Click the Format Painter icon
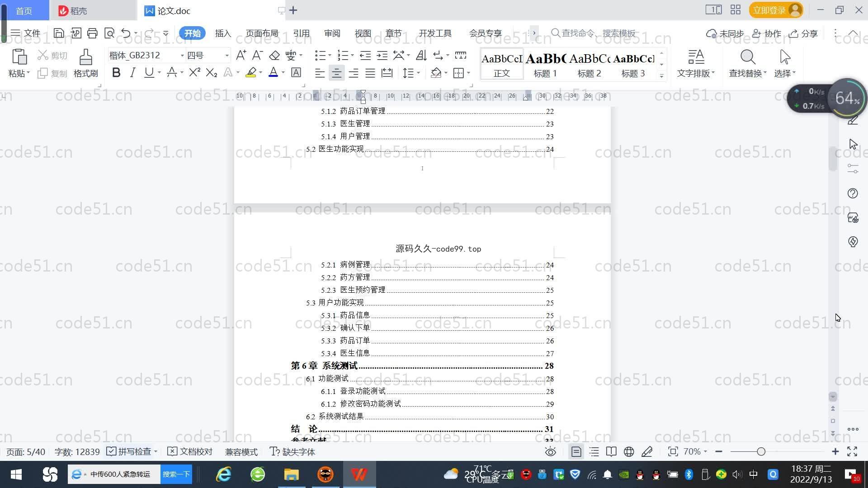868x488 pixels. [x=85, y=57]
